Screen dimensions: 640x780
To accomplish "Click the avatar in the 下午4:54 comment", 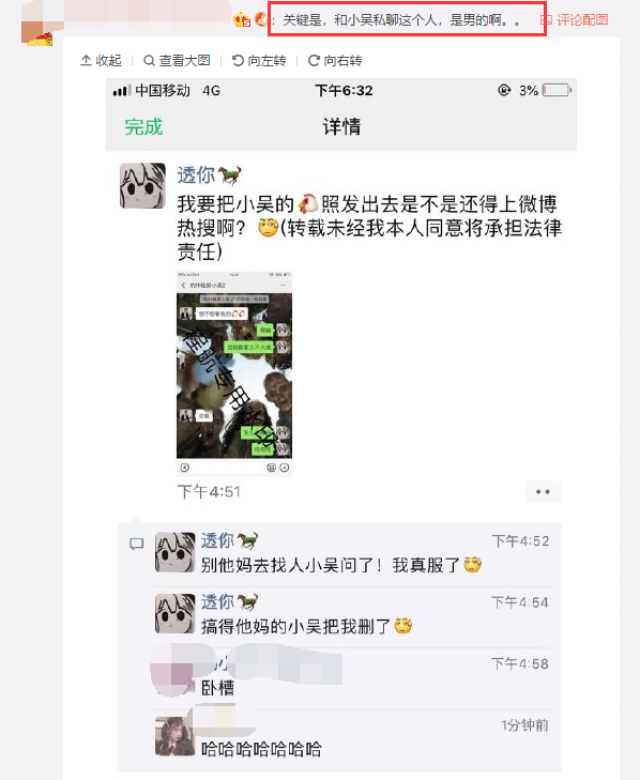I will point(175,613).
